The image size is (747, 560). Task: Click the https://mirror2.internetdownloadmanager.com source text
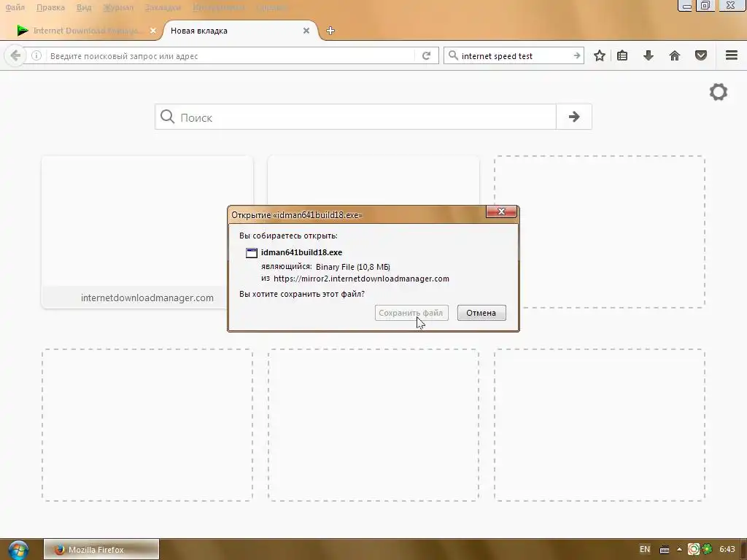click(361, 279)
